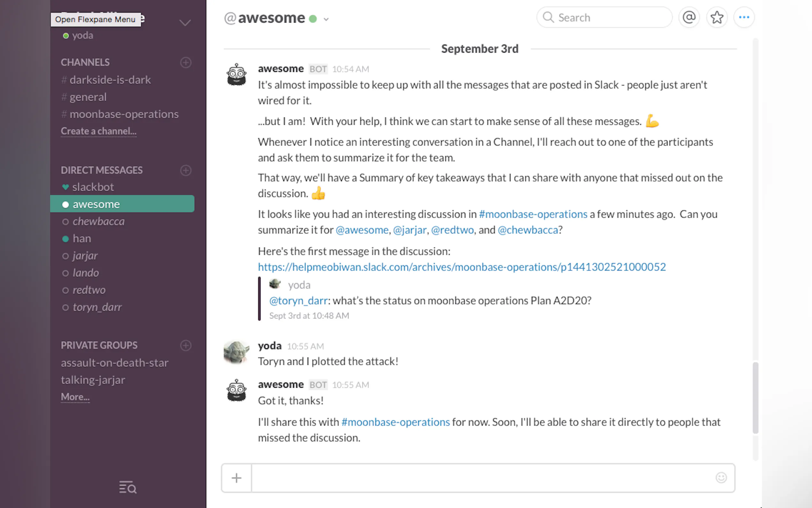Create new private group with plus icon

pyautogui.click(x=186, y=345)
